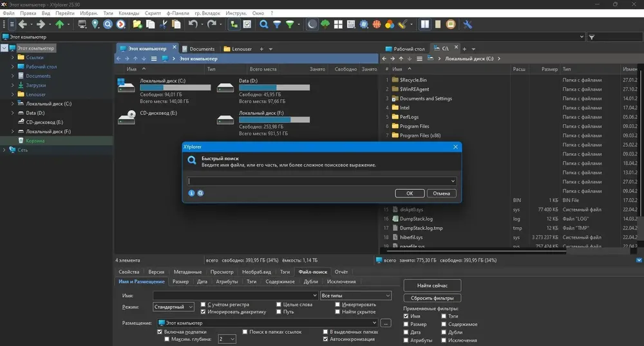This screenshot has height=346, width=644.
Task: Click the magnifier Find Files toolbar icon
Action: [263, 24]
